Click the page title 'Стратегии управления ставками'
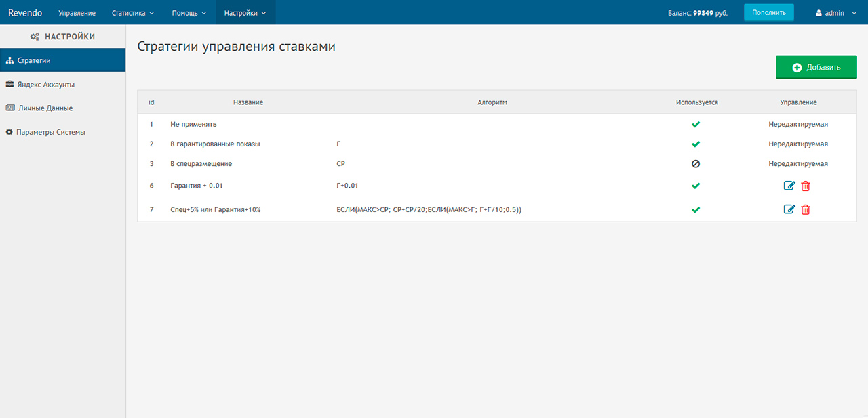The width and height of the screenshot is (868, 418). [x=236, y=47]
